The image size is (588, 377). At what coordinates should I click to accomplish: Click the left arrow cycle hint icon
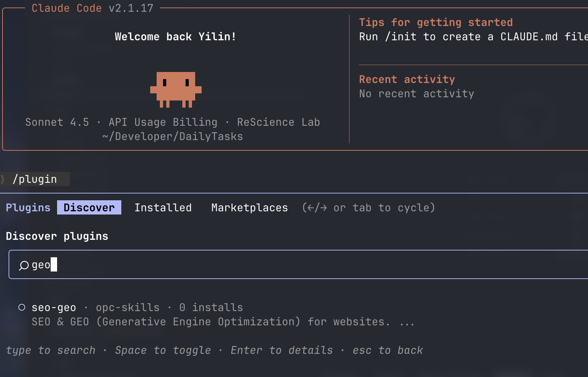coord(311,208)
